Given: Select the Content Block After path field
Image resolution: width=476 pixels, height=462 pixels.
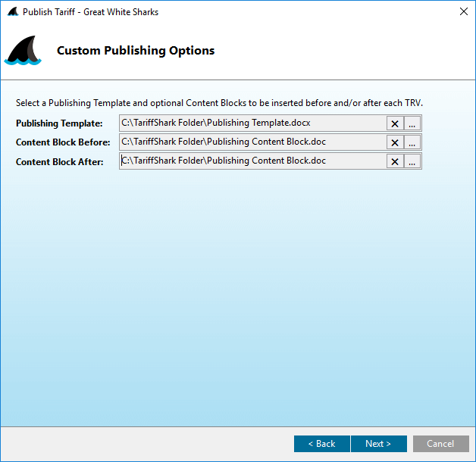Looking at the screenshot, I should [x=252, y=161].
